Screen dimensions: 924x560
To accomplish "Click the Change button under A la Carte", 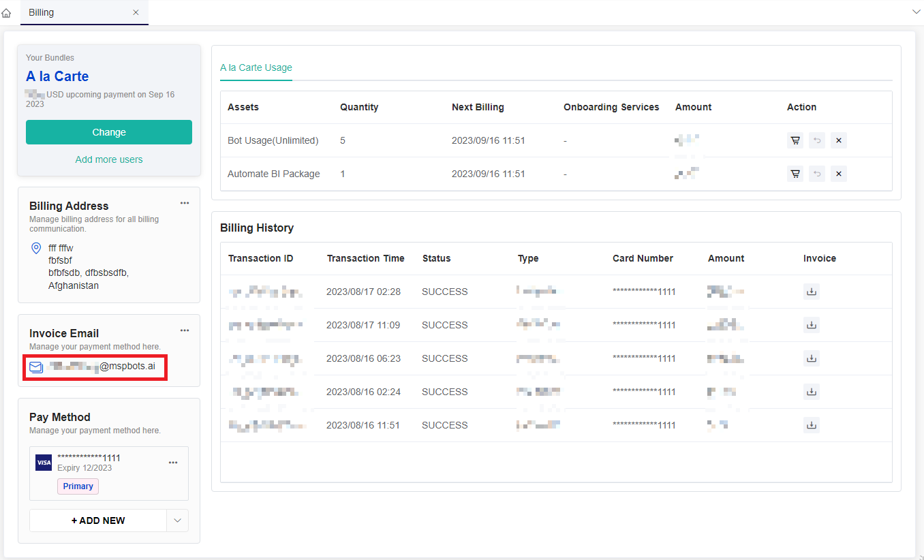I will point(108,131).
